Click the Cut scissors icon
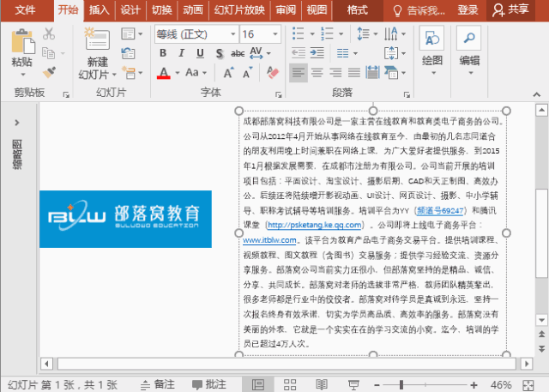This screenshot has width=549, height=392. coord(49,34)
